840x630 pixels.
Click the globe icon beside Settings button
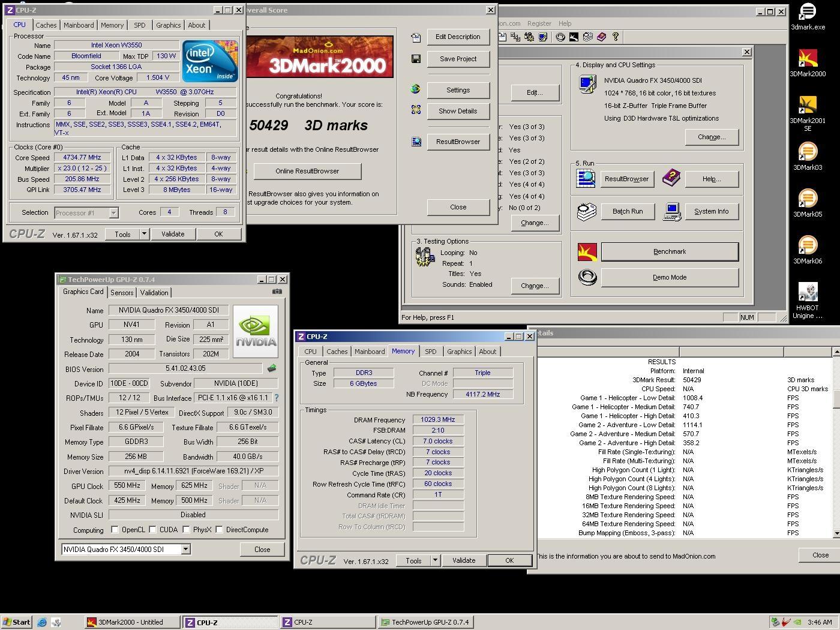coord(416,89)
